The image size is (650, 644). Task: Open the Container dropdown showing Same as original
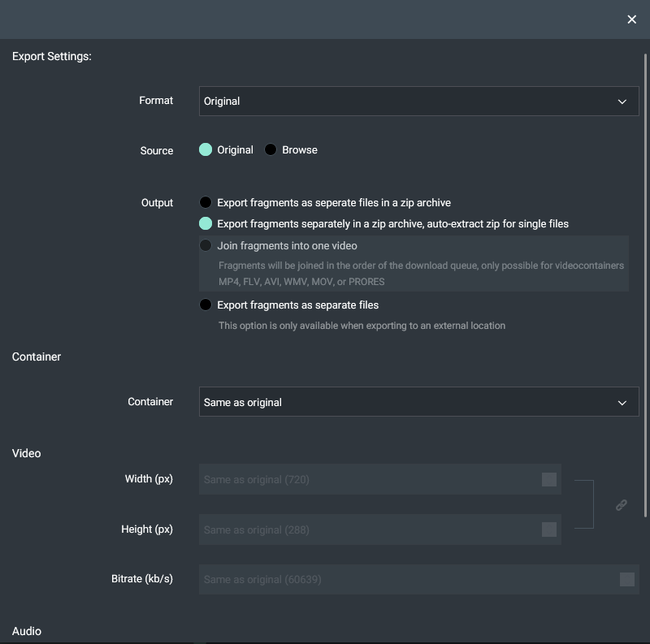pyautogui.click(x=418, y=401)
